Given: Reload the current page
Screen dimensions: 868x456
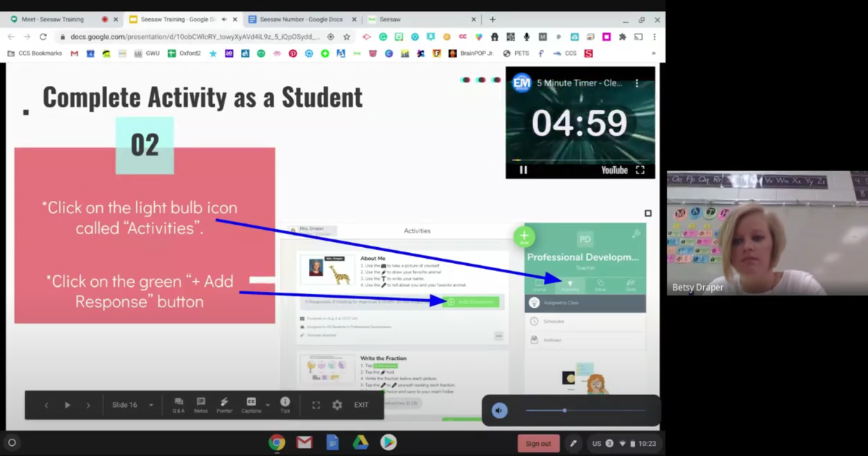Looking at the screenshot, I should coord(43,36).
